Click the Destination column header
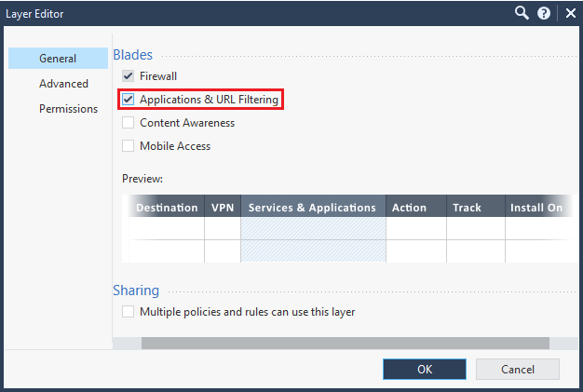The image size is (583, 392). point(166,208)
